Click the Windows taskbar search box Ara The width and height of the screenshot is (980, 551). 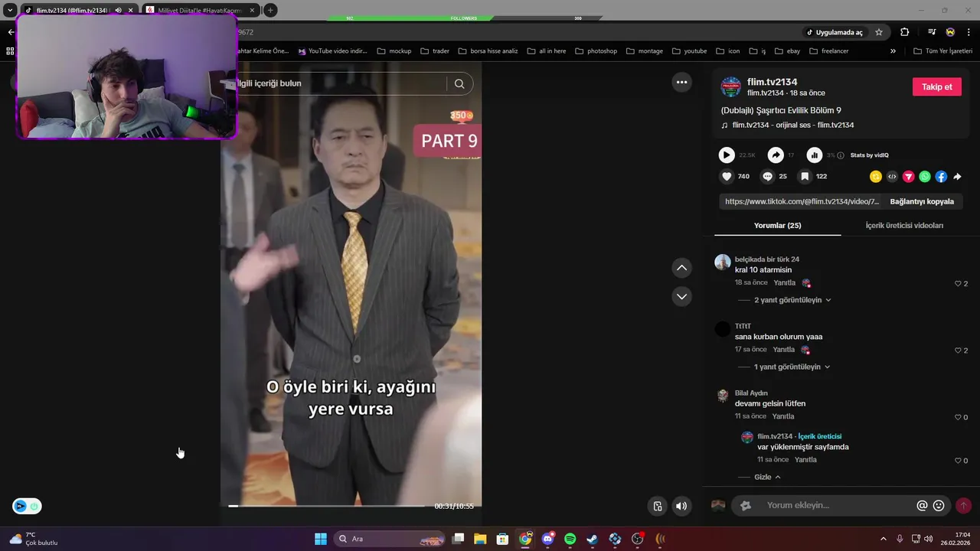390,539
